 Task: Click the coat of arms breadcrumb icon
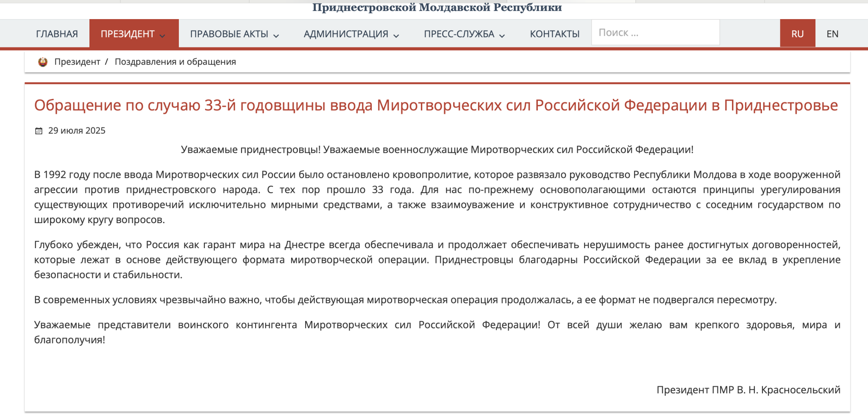click(43, 62)
